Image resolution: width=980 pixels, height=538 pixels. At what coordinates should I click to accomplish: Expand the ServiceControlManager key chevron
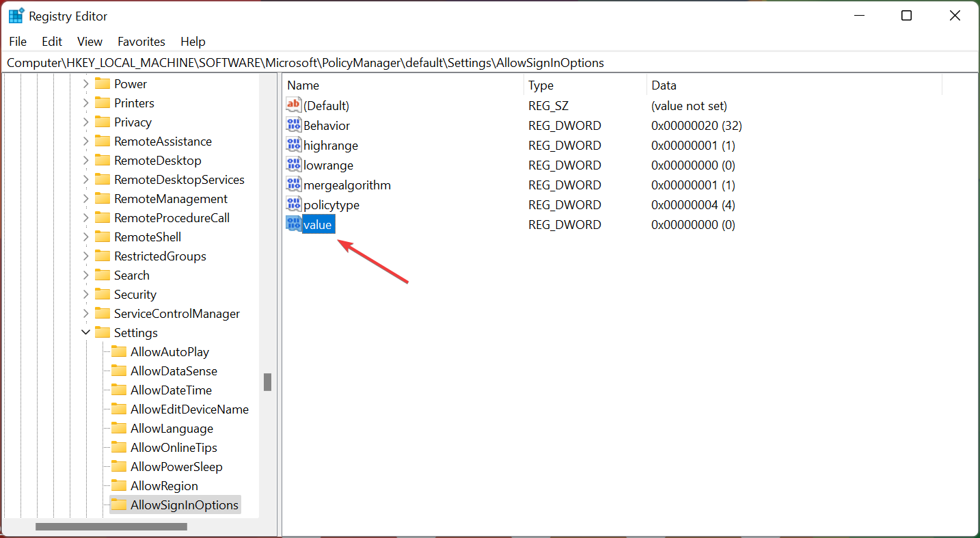[x=86, y=313]
